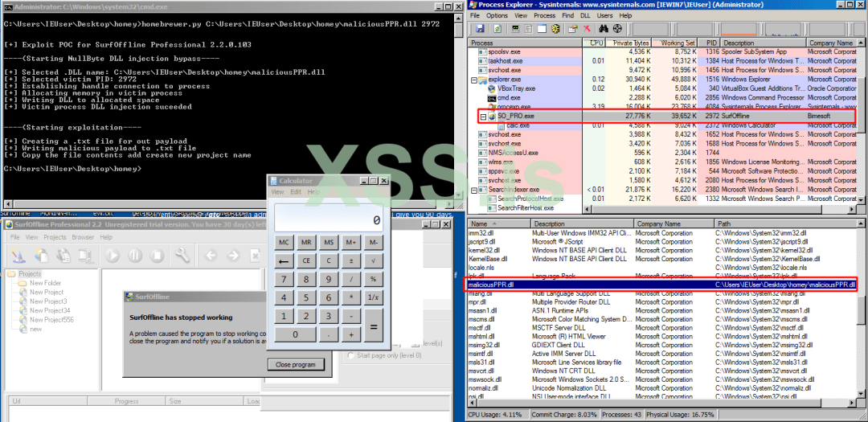Image resolution: width=868 pixels, height=422 pixels.
Task: Click the New Project wizard icon in SurfOffline
Action: tap(18, 256)
